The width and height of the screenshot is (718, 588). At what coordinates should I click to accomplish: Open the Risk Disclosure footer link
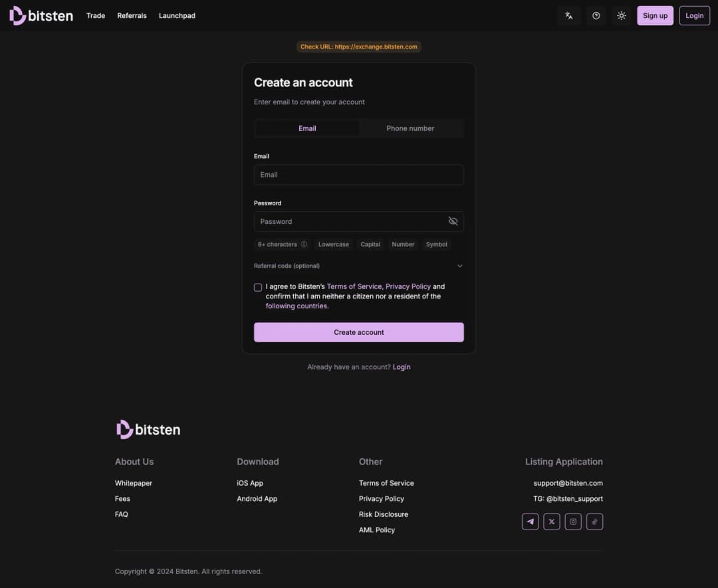[x=384, y=514]
